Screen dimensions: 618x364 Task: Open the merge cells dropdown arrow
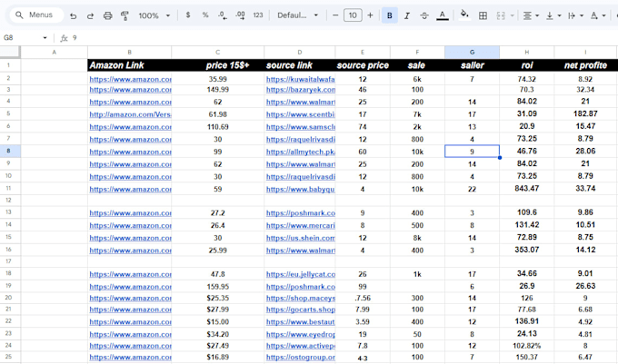[x=512, y=15]
